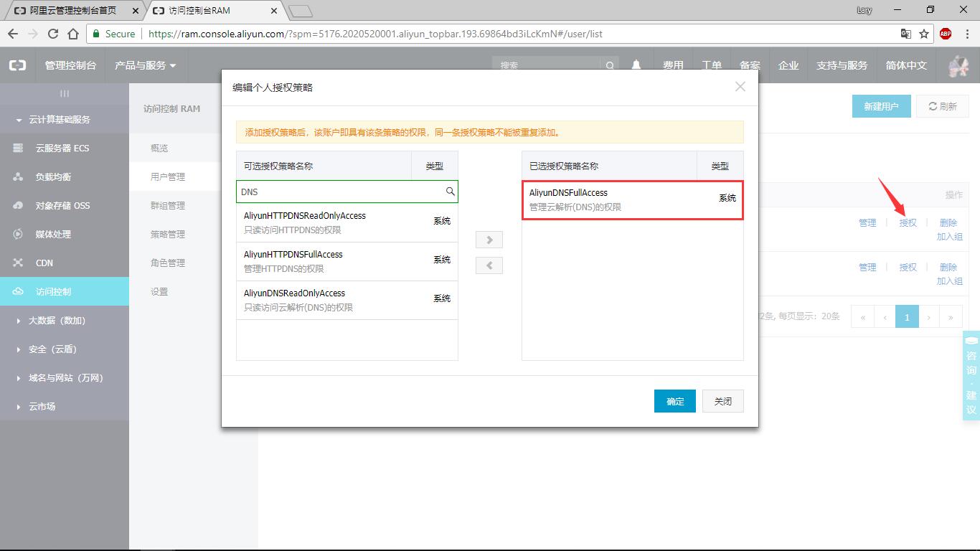Open the 简体中文 language menu

click(906, 65)
